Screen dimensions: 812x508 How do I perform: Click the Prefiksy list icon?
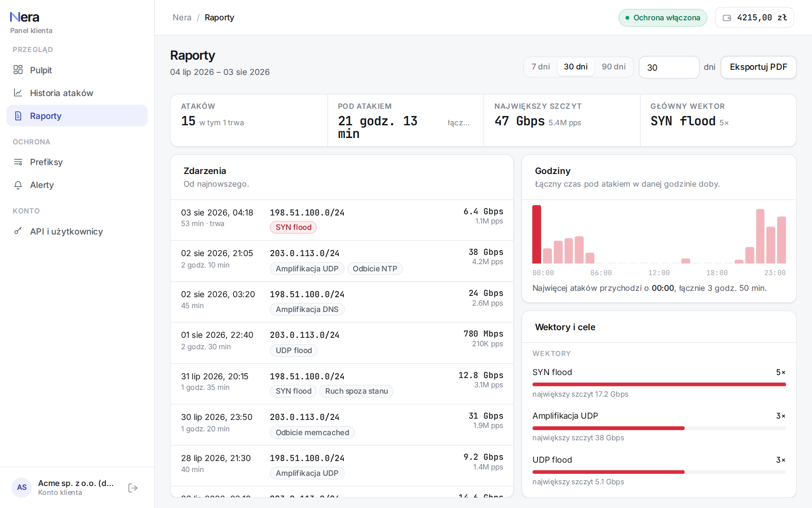18,162
